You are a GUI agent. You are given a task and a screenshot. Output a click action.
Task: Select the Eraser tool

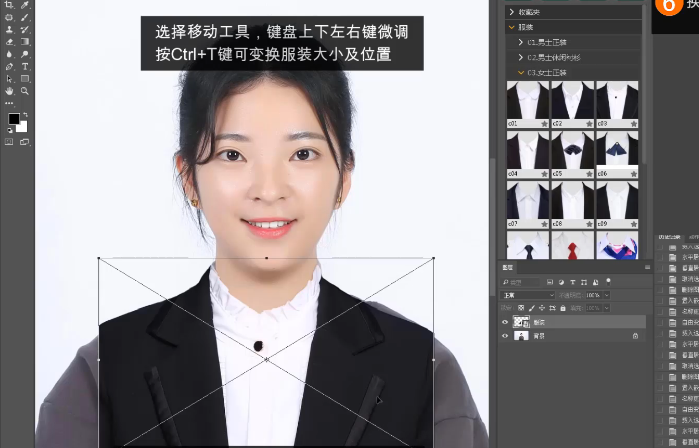(9, 42)
